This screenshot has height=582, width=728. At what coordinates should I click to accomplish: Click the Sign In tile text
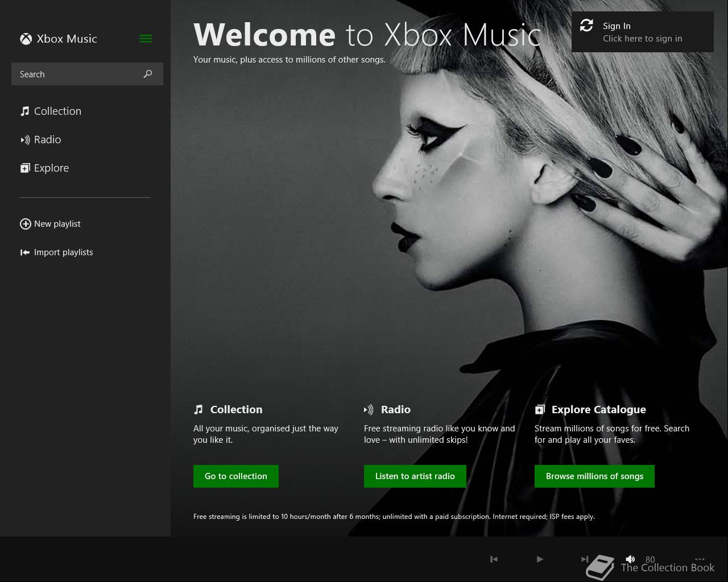pos(643,32)
